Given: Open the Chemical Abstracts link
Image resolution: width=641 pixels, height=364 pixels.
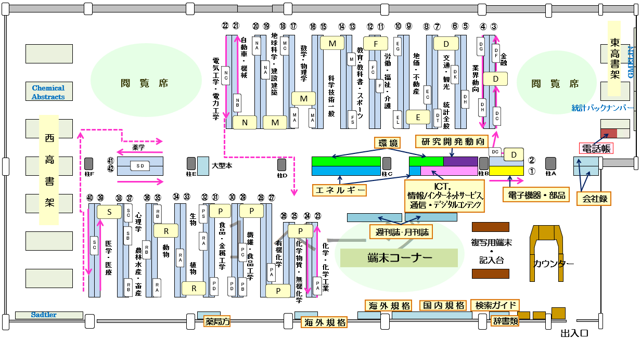Looking at the screenshot, I should coord(49,90).
